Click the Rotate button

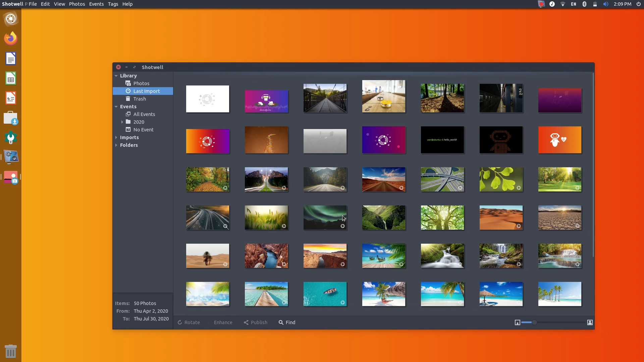coord(189,322)
